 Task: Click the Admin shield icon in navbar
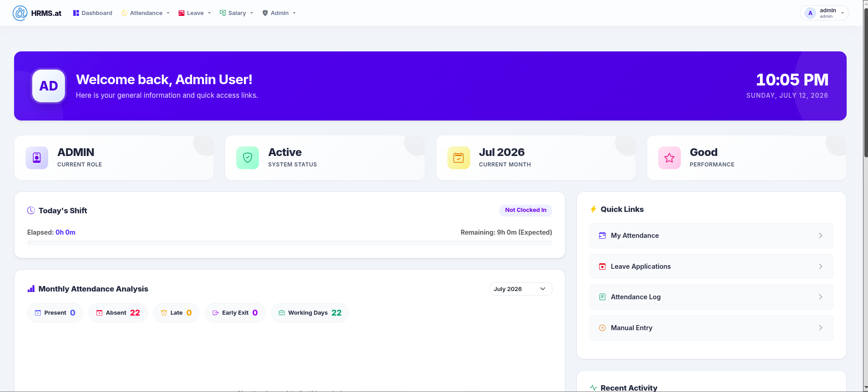(265, 13)
